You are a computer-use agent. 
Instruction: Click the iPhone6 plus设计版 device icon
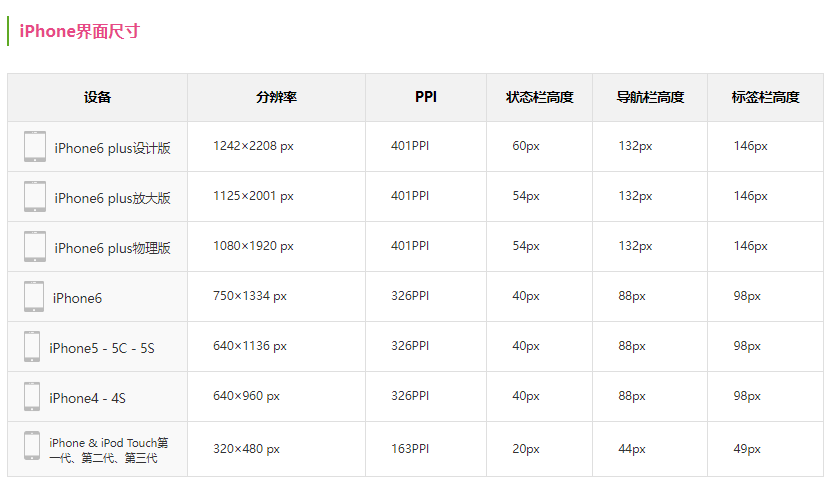point(35,146)
